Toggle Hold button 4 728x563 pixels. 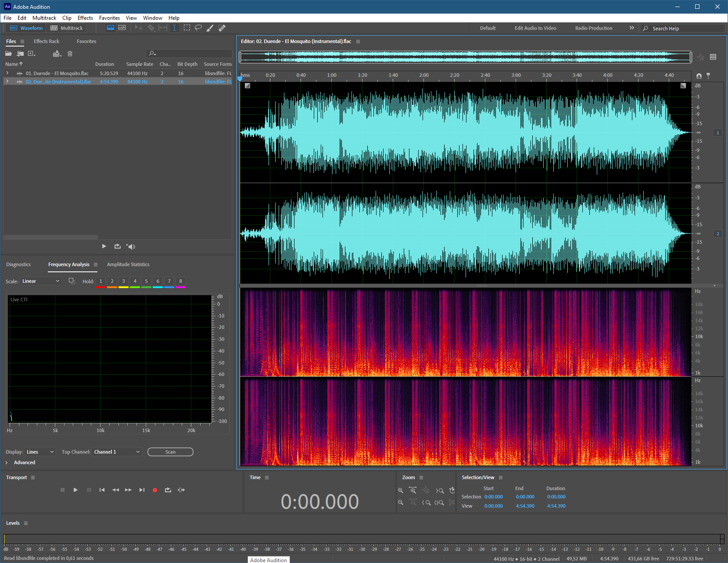[135, 281]
